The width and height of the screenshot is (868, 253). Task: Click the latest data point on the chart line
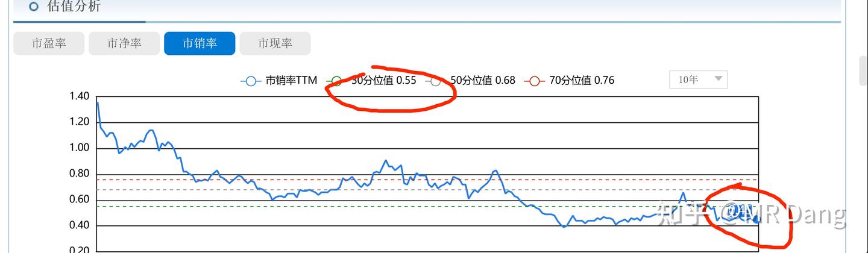click(x=756, y=220)
